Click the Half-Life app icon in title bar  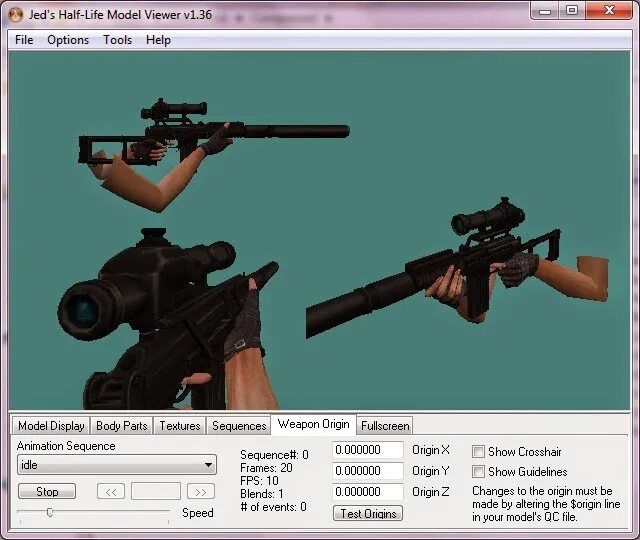(16, 15)
